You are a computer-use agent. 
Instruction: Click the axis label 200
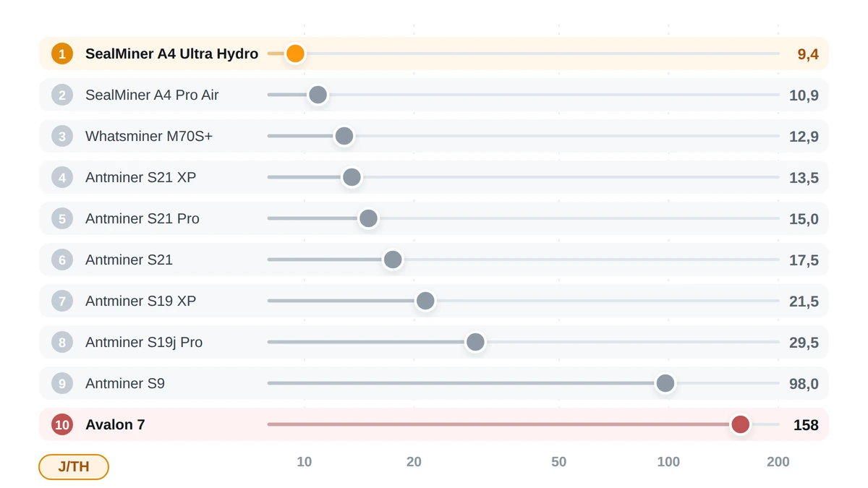(x=778, y=462)
